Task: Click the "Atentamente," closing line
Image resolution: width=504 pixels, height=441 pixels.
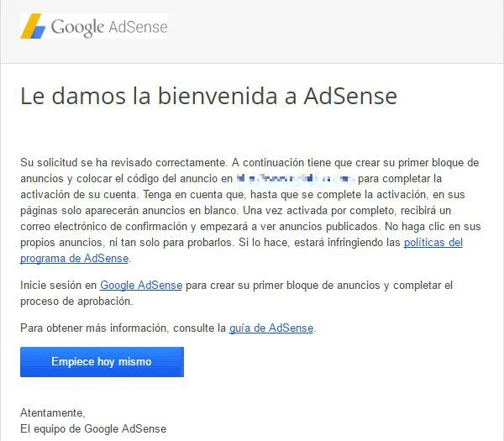Action: [52, 412]
